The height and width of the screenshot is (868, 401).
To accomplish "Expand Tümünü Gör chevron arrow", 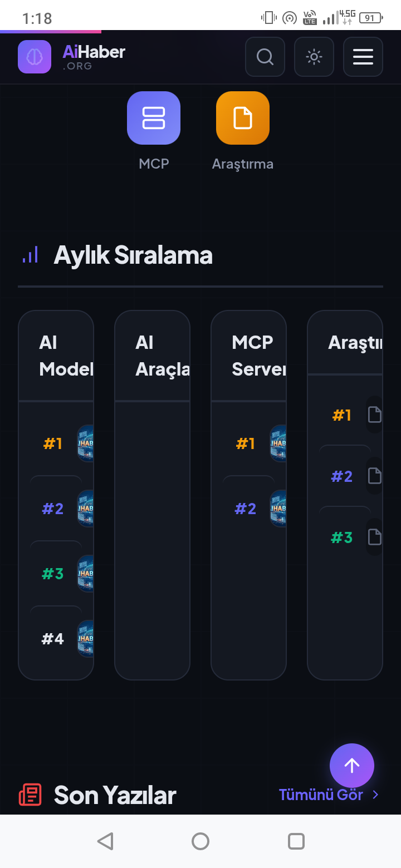I will tap(375, 795).
